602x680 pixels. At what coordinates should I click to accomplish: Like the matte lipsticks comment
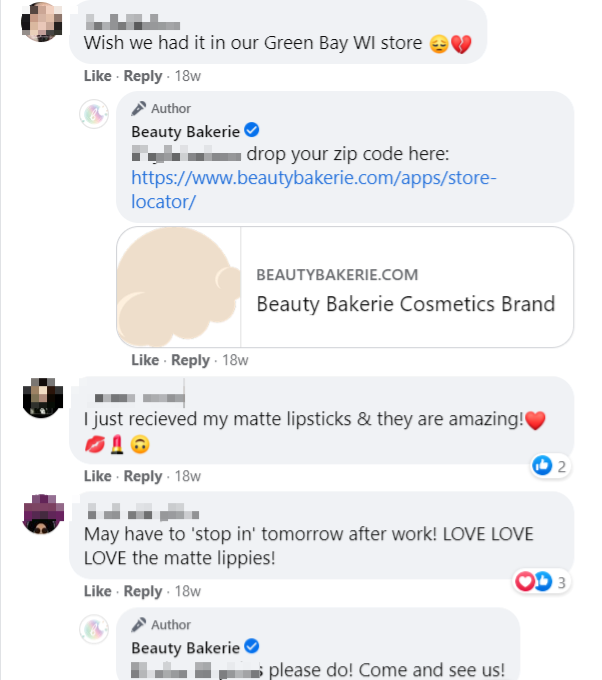pyautogui.click(x=97, y=476)
